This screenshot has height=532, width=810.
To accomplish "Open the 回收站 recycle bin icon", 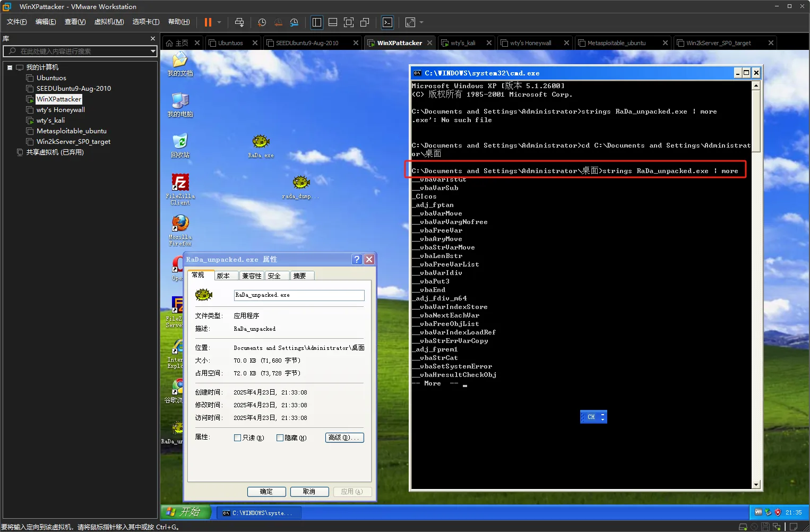I will tap(180, 146).
